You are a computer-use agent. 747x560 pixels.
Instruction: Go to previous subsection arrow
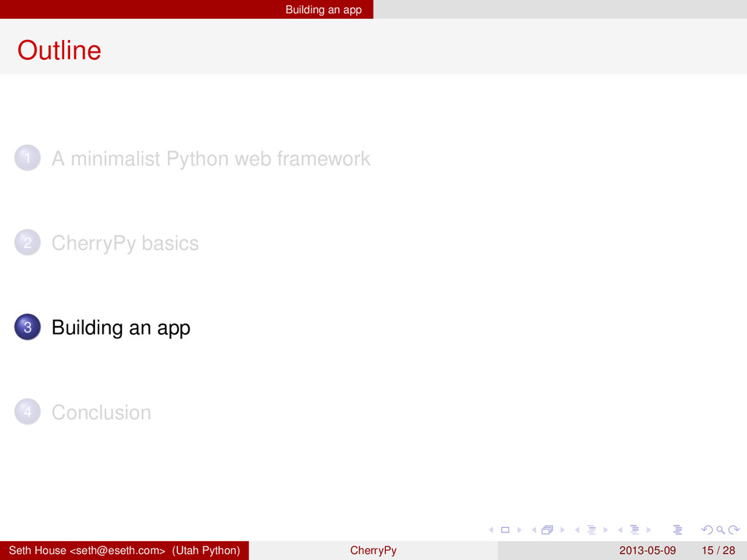577,530
